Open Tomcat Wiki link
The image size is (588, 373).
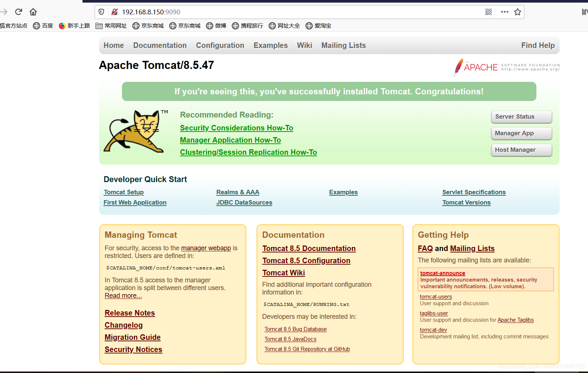pos(284,273)
